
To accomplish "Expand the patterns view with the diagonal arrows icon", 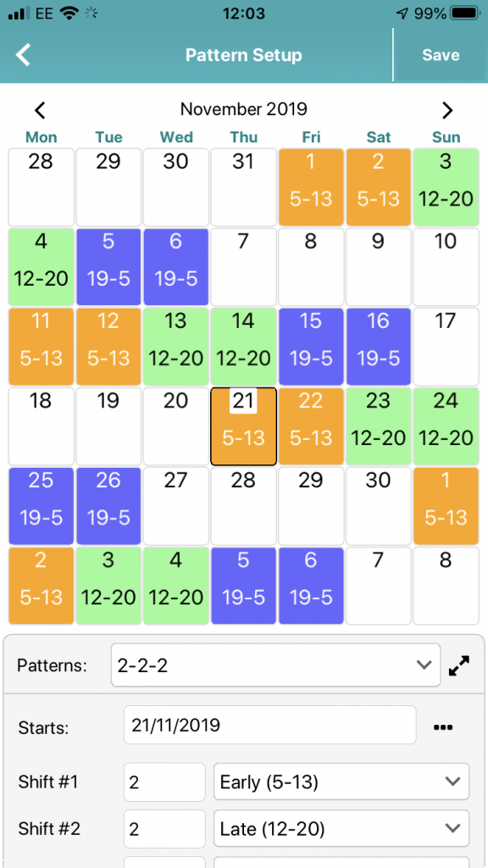I will tap(459, 665).
